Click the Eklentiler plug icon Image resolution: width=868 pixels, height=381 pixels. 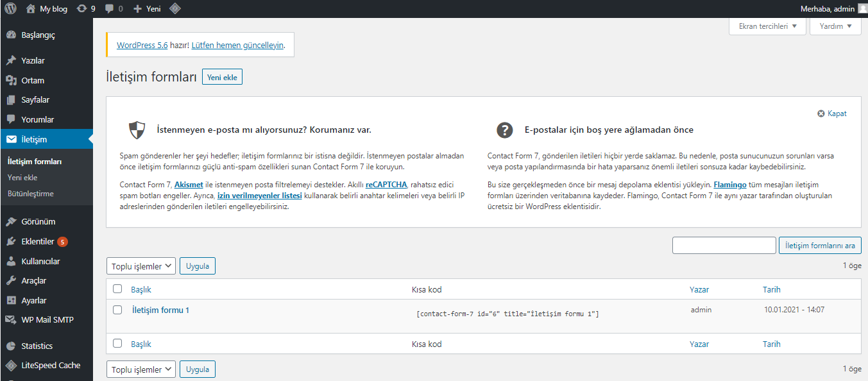tap(11, 242)
